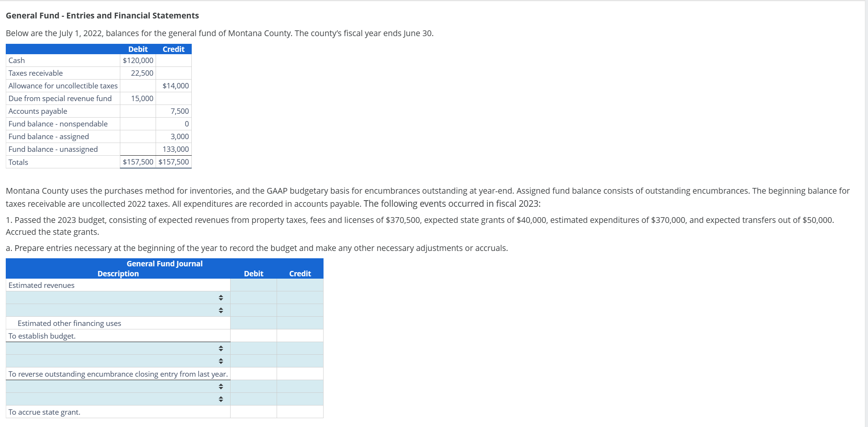Screen dimensions: 868x427
Task: Click the Debit field on the first encumbrance reversal row
Action: pos(254,348)
